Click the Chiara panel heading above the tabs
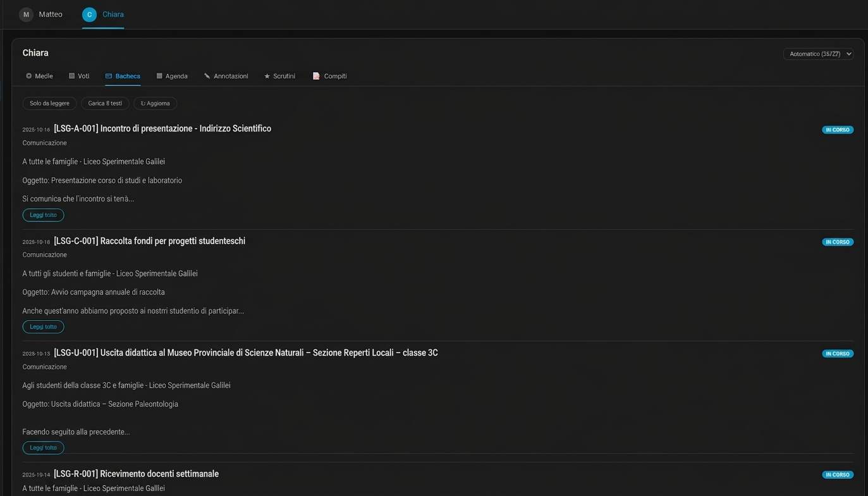The width and height of the screenshot is (868, 496). click(x=35, y=53)
